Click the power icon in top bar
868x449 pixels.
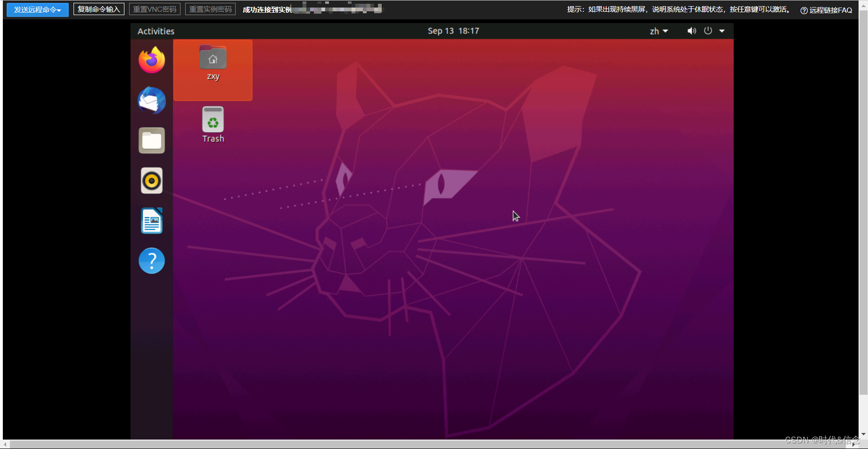[708, 31]
